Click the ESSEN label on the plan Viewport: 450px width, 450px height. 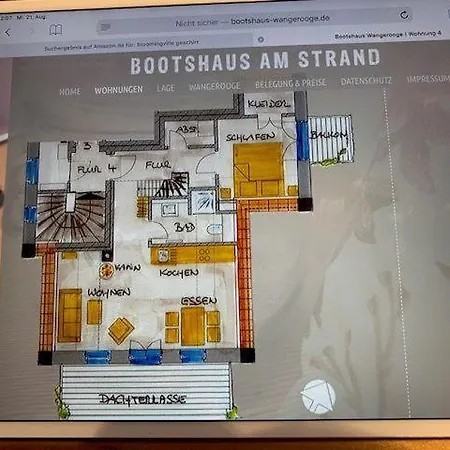tap(199, 301)
